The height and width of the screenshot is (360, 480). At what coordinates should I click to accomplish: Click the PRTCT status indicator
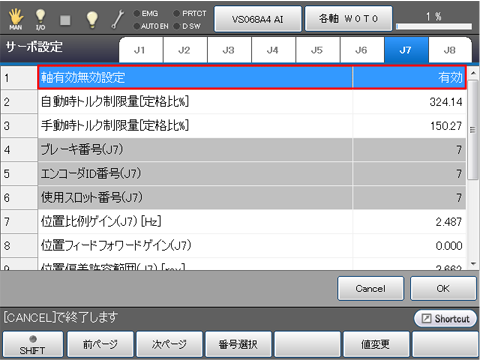(190, 13)
